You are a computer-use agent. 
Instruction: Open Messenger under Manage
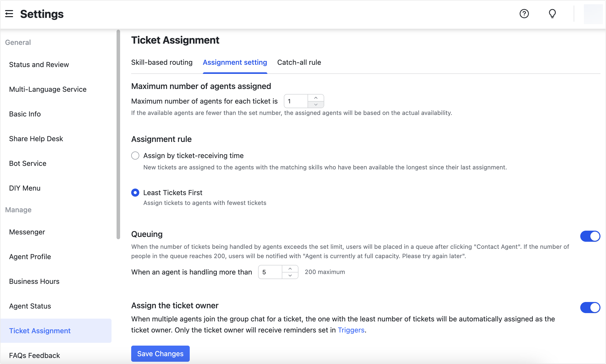[27, 232]
